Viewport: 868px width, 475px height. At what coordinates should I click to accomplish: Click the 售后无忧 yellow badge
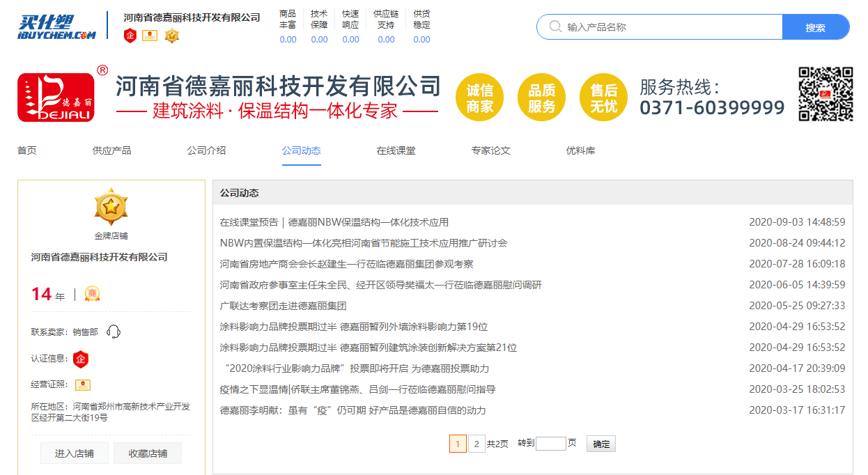[603, 98]
